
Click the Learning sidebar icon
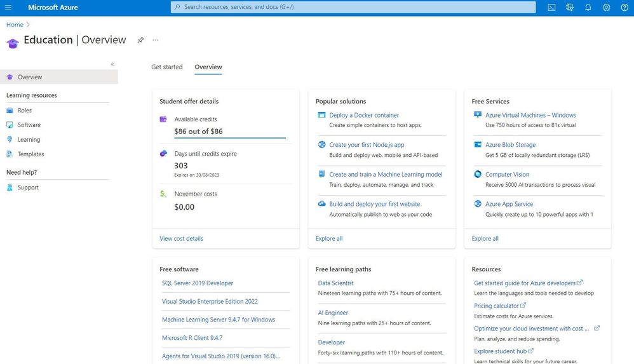(10, 140)
